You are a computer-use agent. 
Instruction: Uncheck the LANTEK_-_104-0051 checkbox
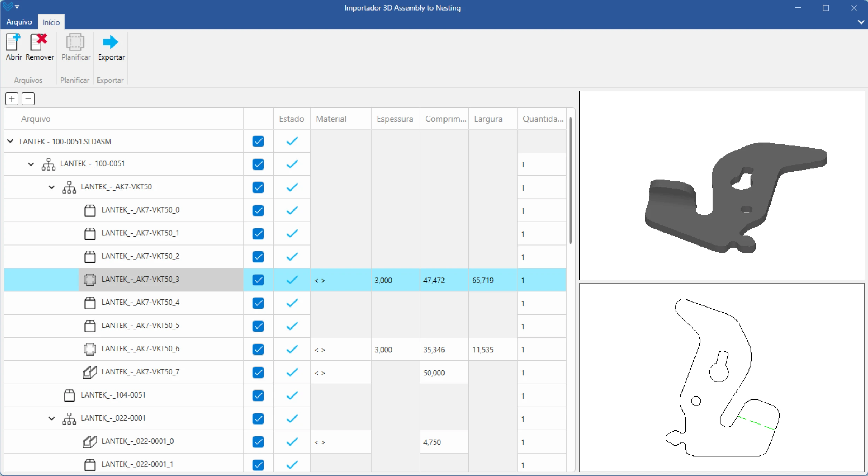point(258,395)
